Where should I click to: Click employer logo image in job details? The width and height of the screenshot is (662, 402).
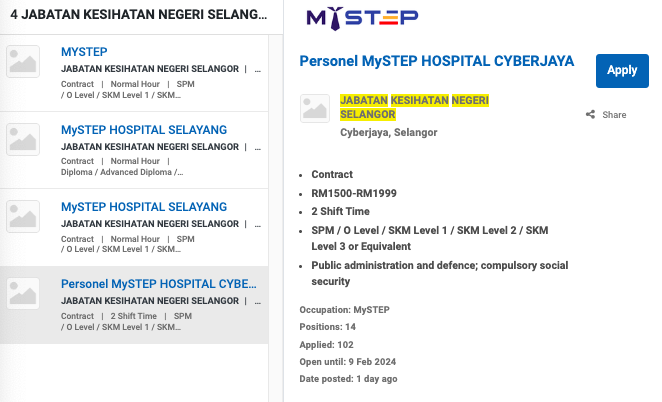point(315,109)
